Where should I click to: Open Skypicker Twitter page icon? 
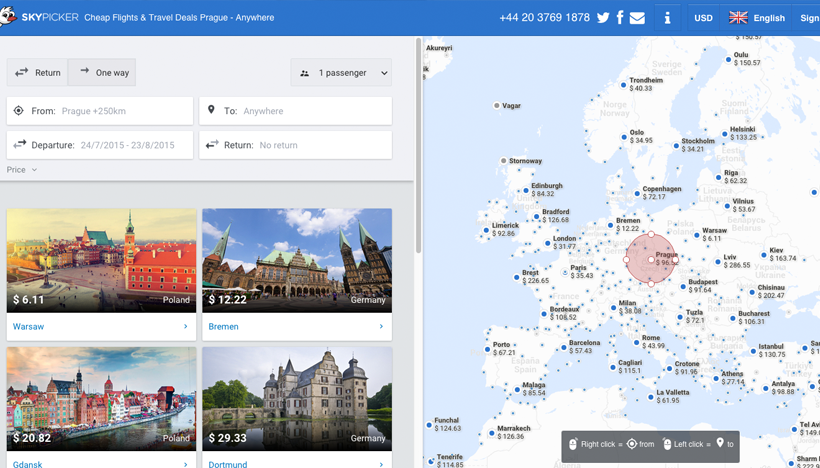coord(603,18)
